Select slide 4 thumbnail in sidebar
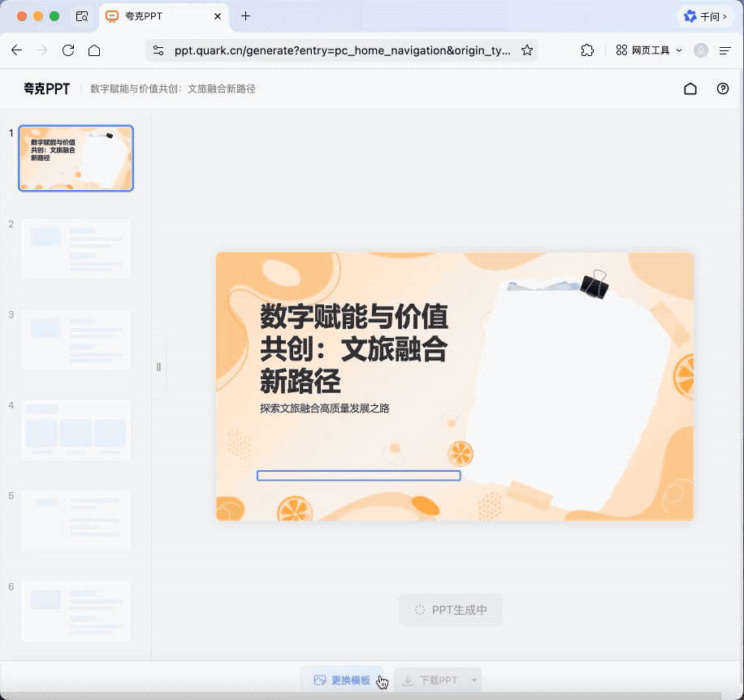Image resolution: width=744 pixels, height=700 pixels. coord(76,430)
